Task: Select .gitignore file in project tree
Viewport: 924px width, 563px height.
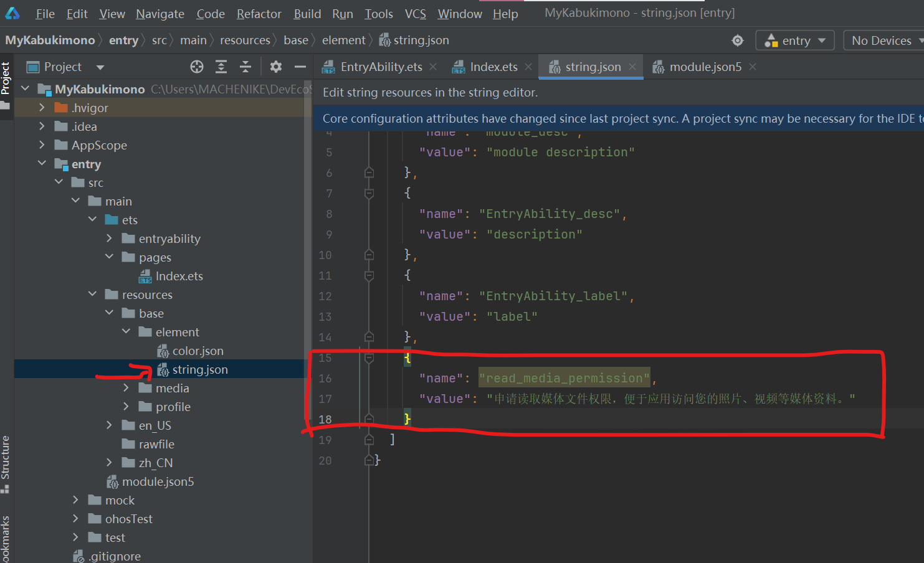Action: pos(115,556)
